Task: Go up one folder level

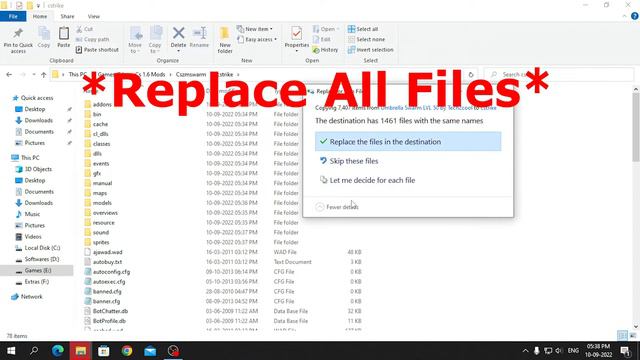Action: pos(43,75)
